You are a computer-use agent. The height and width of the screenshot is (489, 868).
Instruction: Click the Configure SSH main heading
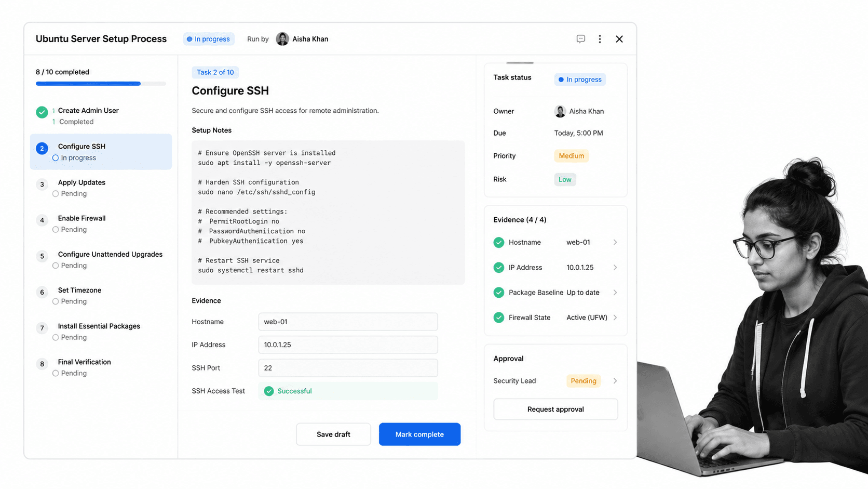[x=230, y=90]
